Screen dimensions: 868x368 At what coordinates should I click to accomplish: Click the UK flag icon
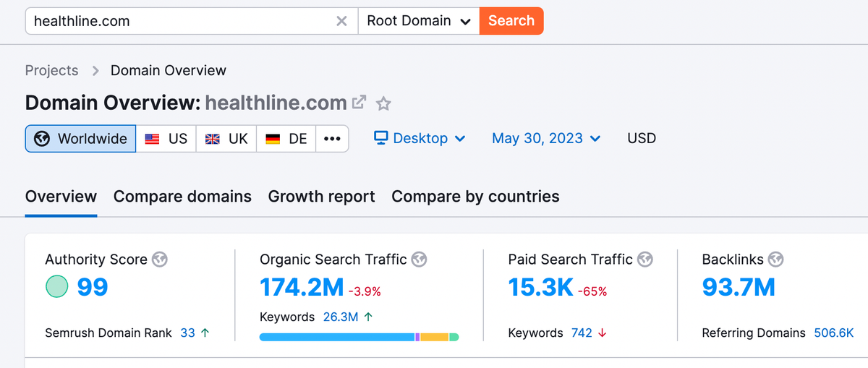coord(213,139)
